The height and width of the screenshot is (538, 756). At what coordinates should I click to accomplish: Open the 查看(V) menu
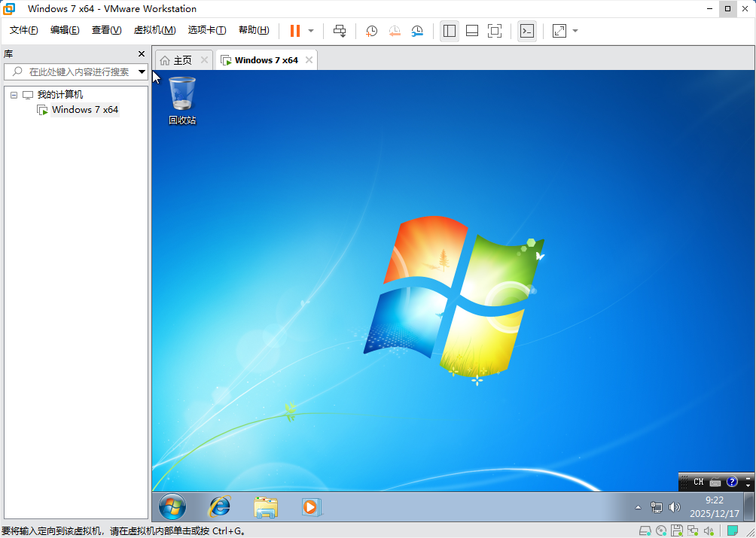click(107, 30)
